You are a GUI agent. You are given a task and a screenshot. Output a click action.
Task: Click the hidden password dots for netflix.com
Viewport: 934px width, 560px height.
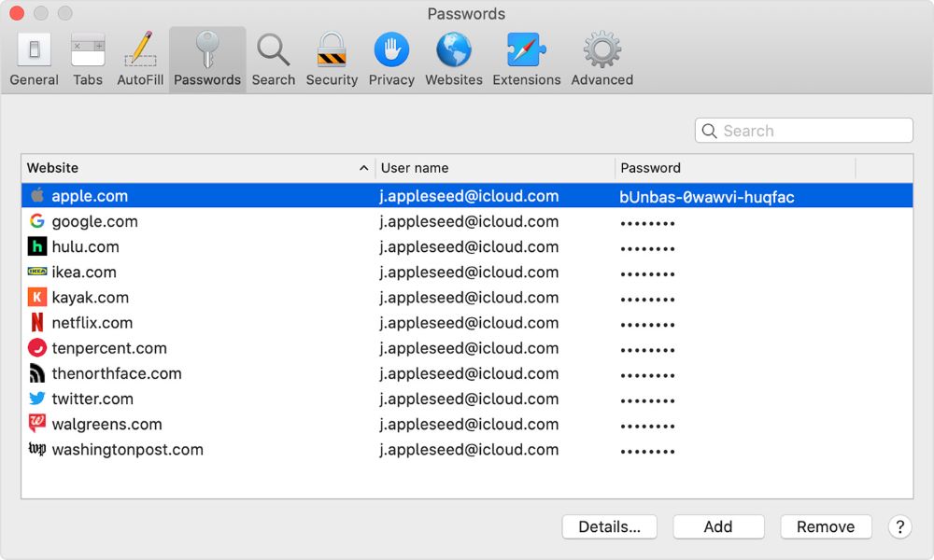pos(647,325)
